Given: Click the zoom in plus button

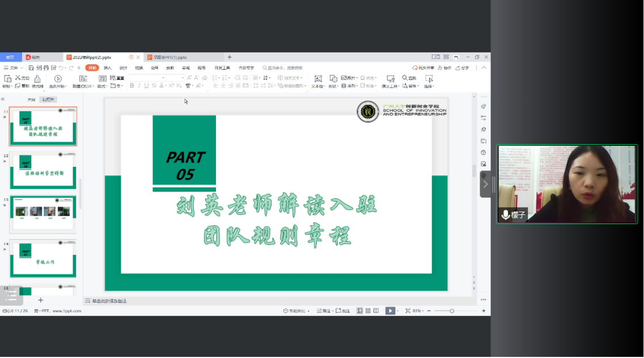Looking at the screenshot, I should [484, 311].
